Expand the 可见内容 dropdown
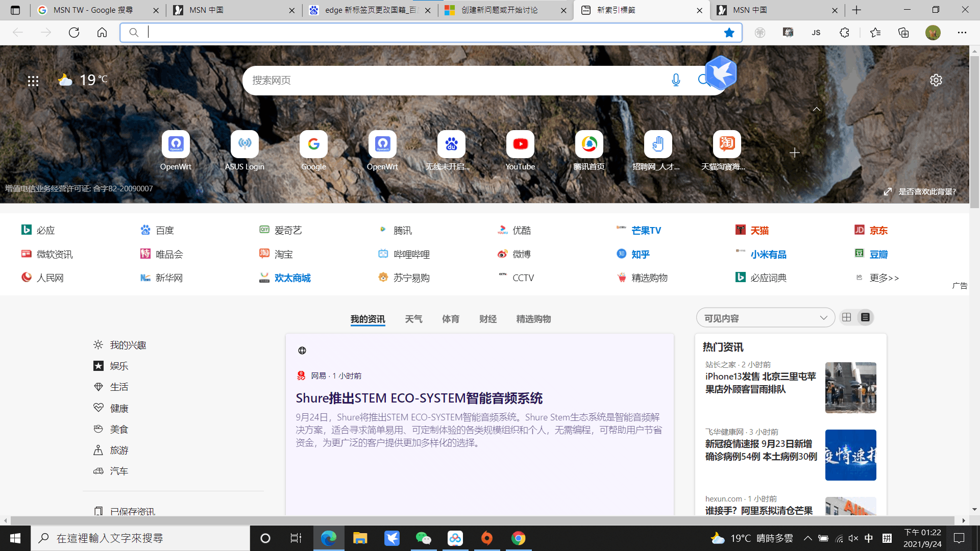This screenshot has width=980, height=551. click(x=765, y=318)
